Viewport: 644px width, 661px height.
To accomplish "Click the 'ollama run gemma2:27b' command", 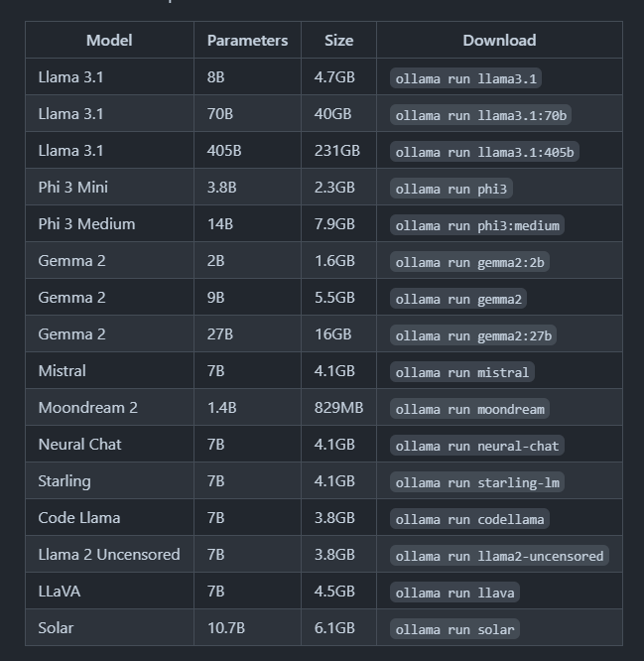I will click(473, 335).
